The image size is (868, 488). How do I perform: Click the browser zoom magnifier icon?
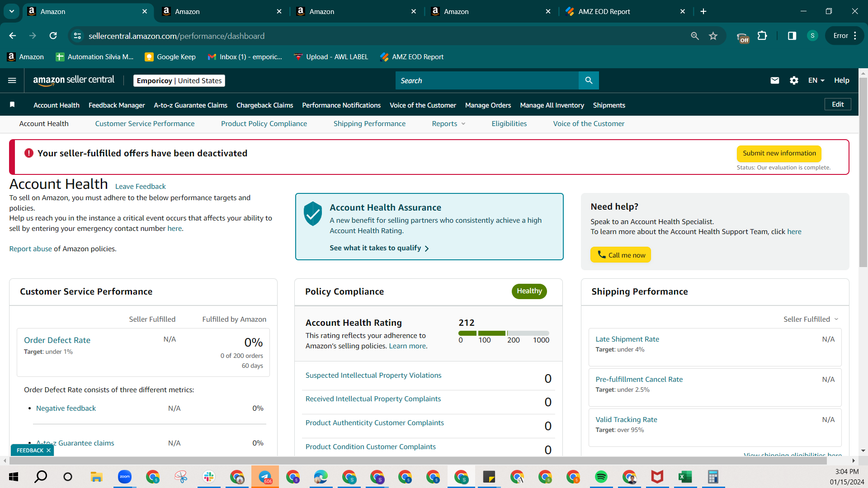[x=695, y=36]
